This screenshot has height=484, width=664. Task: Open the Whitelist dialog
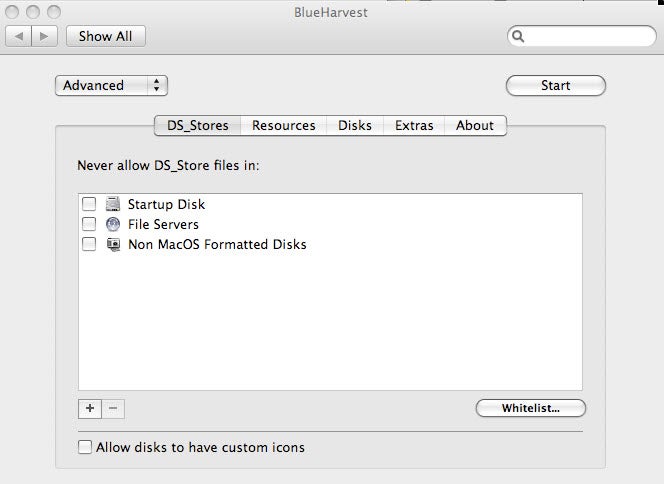(531, 408)
